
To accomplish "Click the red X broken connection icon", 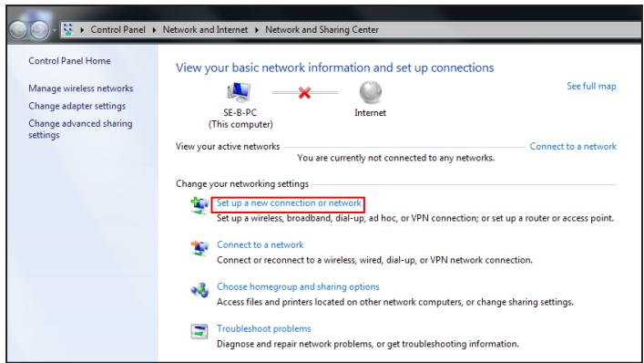I will point(304,92).
